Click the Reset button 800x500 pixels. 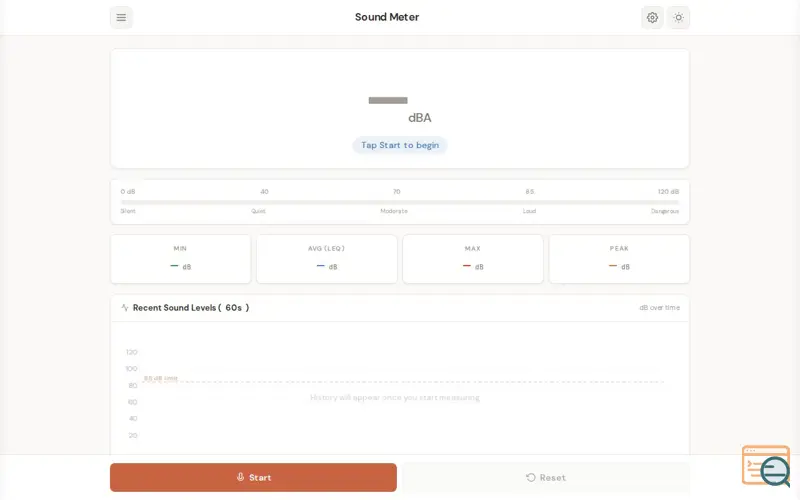546,478
